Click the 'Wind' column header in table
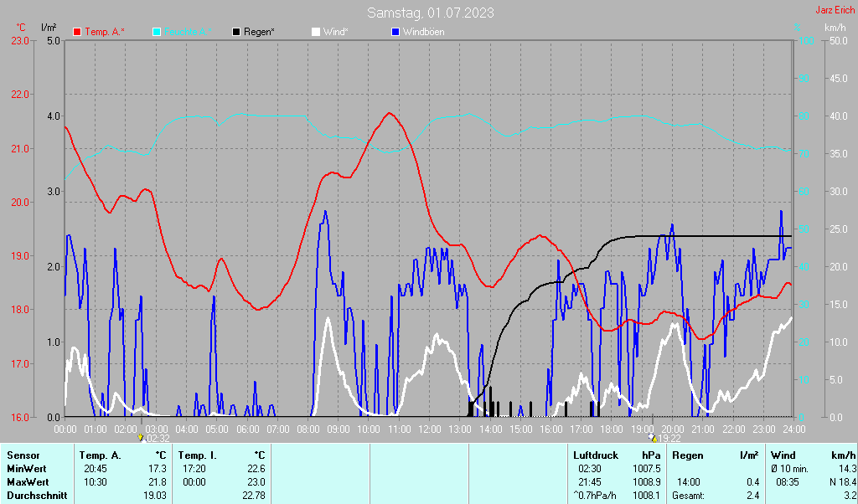858x504 pixels. pos(783,455)
